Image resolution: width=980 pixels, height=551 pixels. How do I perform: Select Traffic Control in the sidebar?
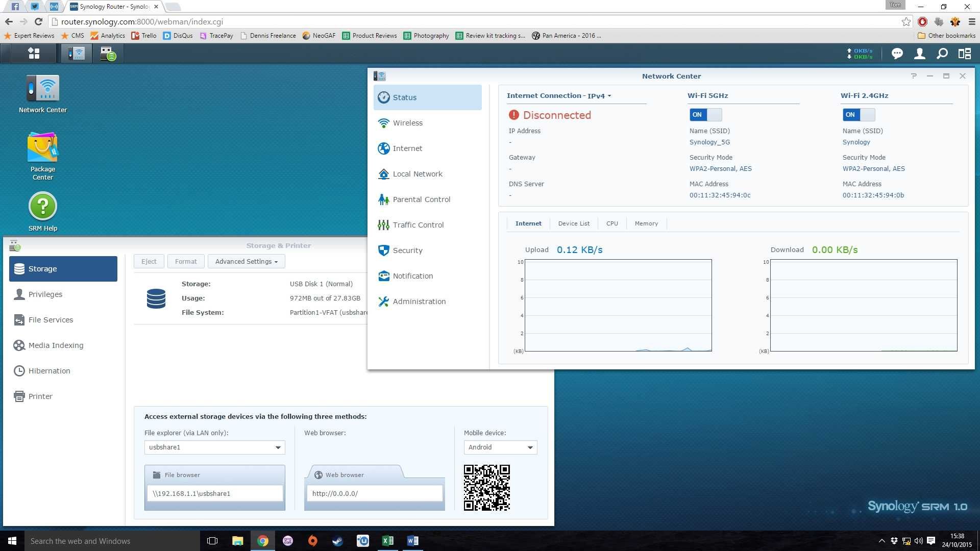(x=427, y=225)
